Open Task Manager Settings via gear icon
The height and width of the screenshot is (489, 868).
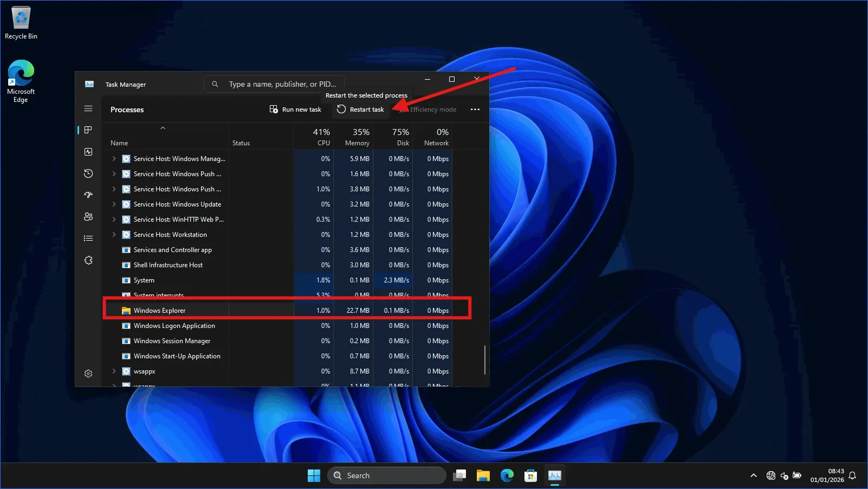[88, 373]
